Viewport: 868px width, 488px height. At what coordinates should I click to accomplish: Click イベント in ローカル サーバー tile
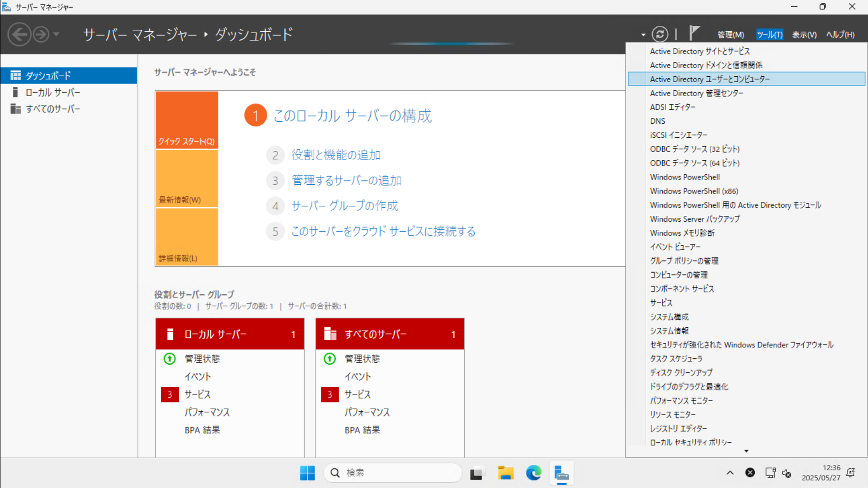(x=198, y=377)
